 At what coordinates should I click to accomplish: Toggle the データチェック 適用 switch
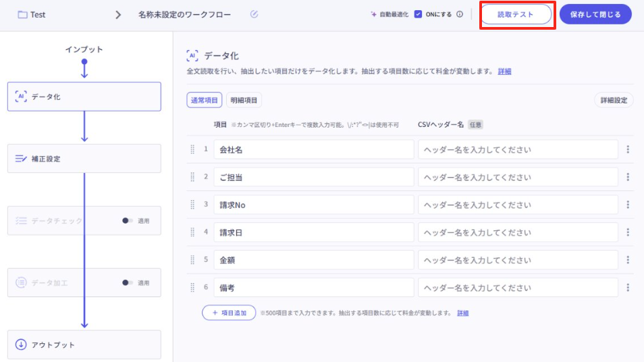click(x=127, y=221)
